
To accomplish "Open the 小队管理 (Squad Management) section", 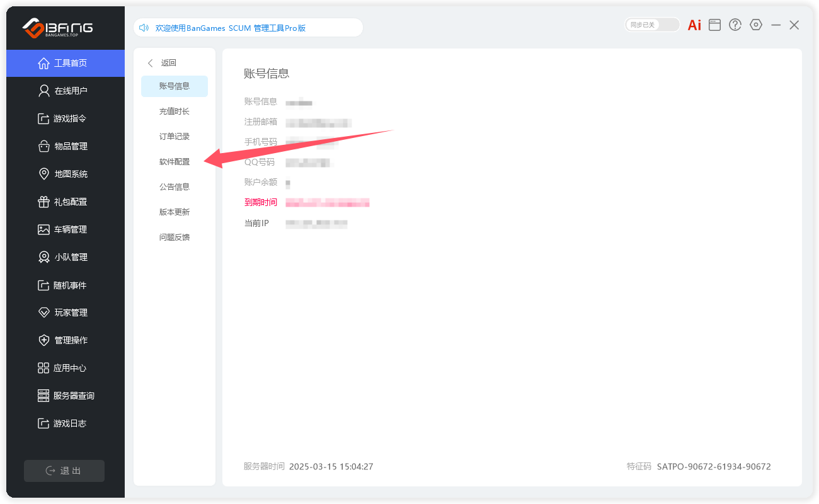I will tap(65, 256).
